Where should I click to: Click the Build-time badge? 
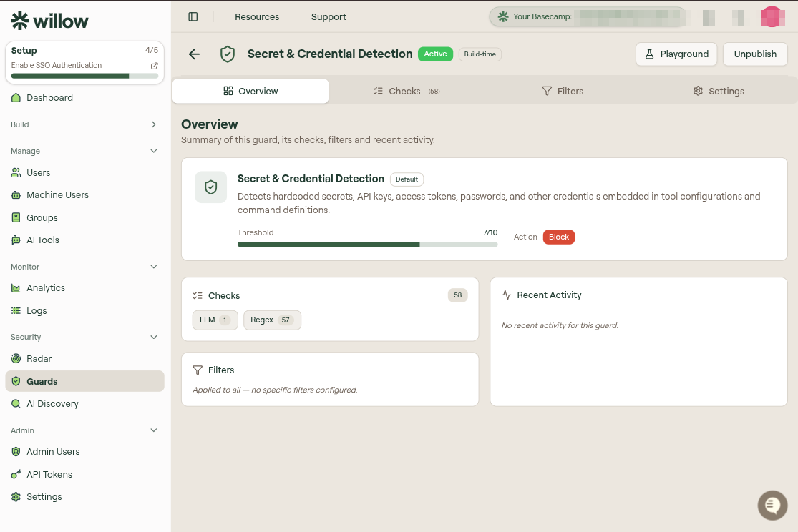point(480,54)
